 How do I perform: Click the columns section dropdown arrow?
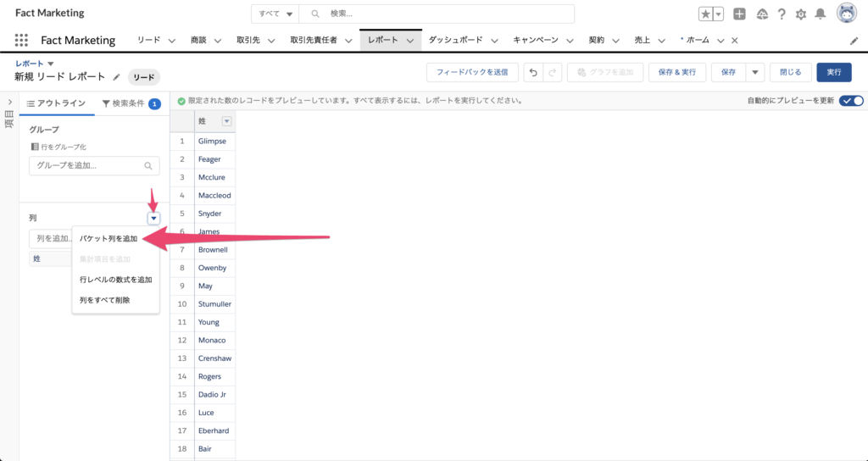click(154, 219)
